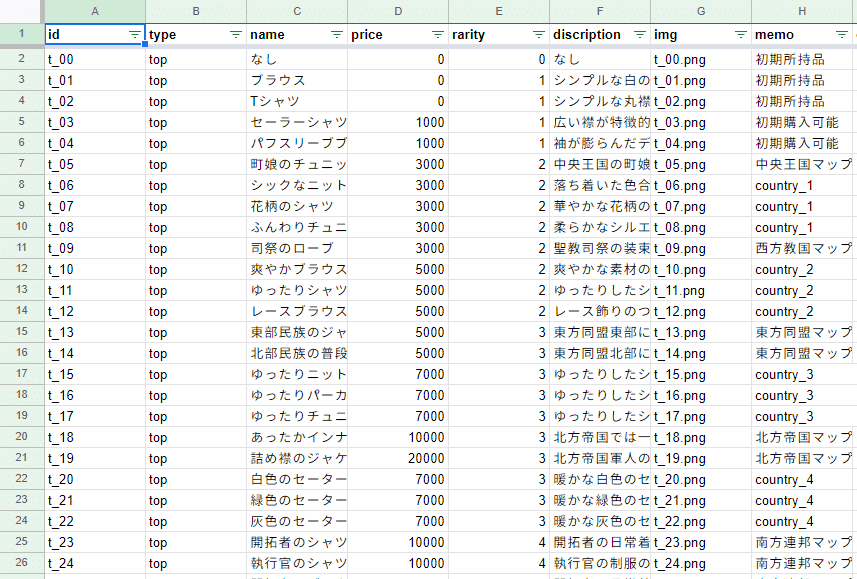Select row 12 header

(22, 268)
